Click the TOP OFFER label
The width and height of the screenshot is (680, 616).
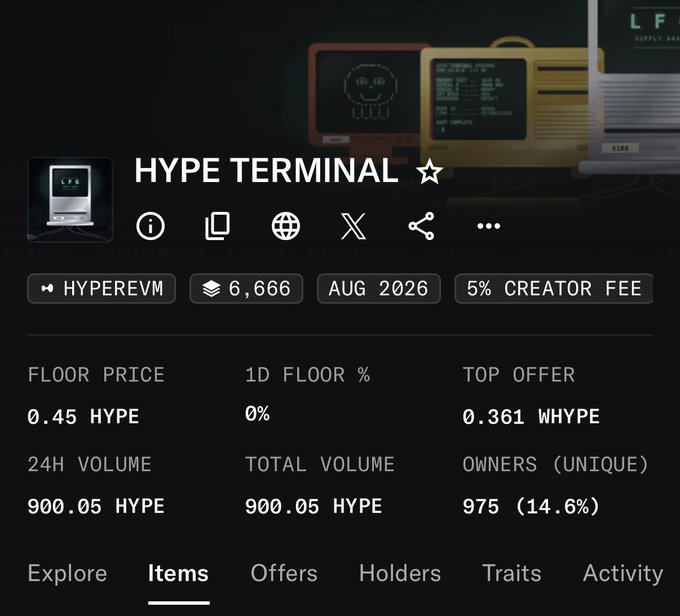pos(519,375)
